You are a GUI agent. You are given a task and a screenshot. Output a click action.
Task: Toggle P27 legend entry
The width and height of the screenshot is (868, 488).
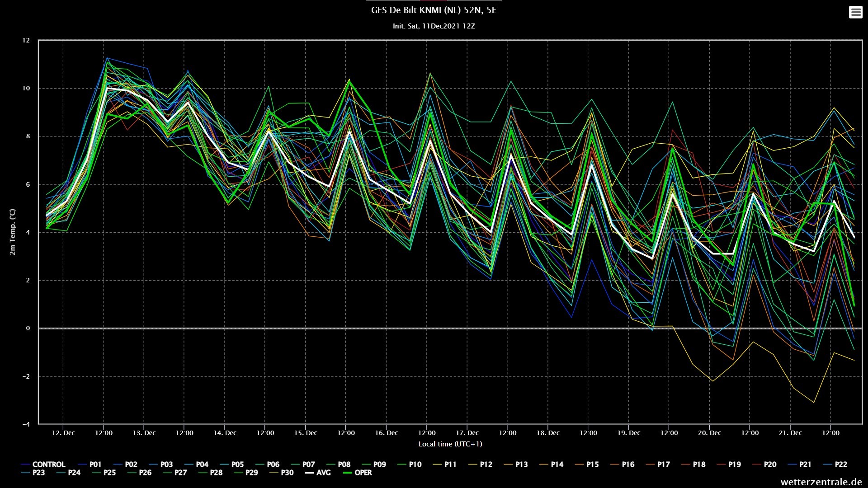pyautogui.click(x=175, y=473)
